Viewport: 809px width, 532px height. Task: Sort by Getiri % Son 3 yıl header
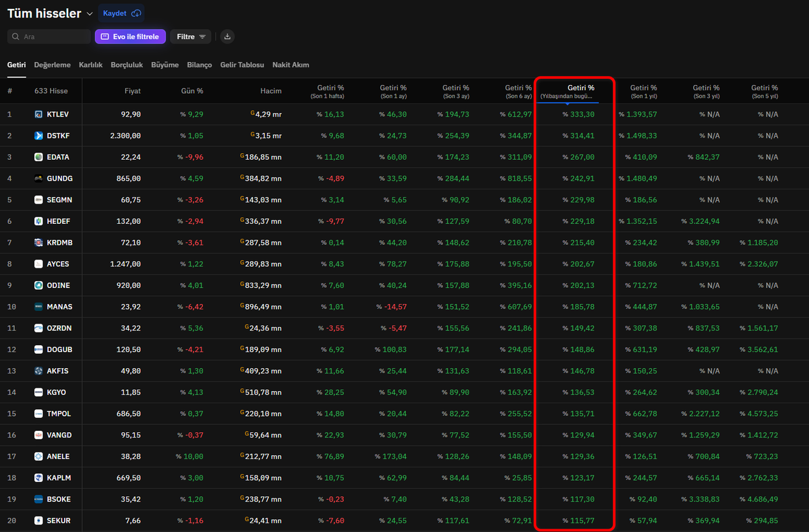[706, 92]
